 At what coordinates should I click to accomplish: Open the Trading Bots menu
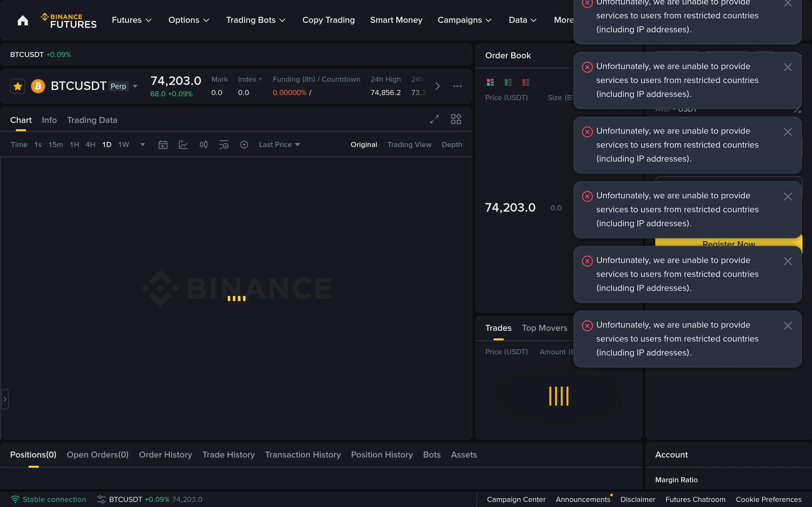click(x=255, y=20)
